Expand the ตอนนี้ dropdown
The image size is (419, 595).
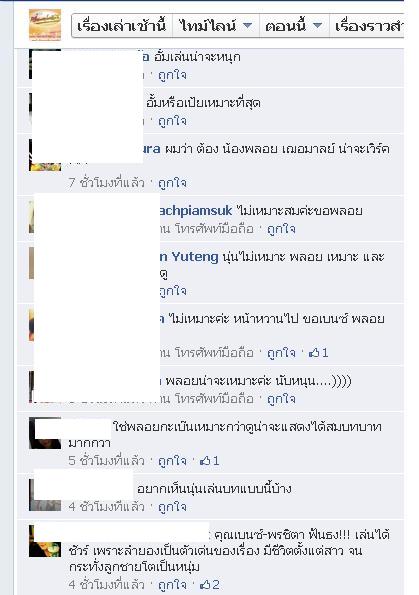tap(295, 26)
